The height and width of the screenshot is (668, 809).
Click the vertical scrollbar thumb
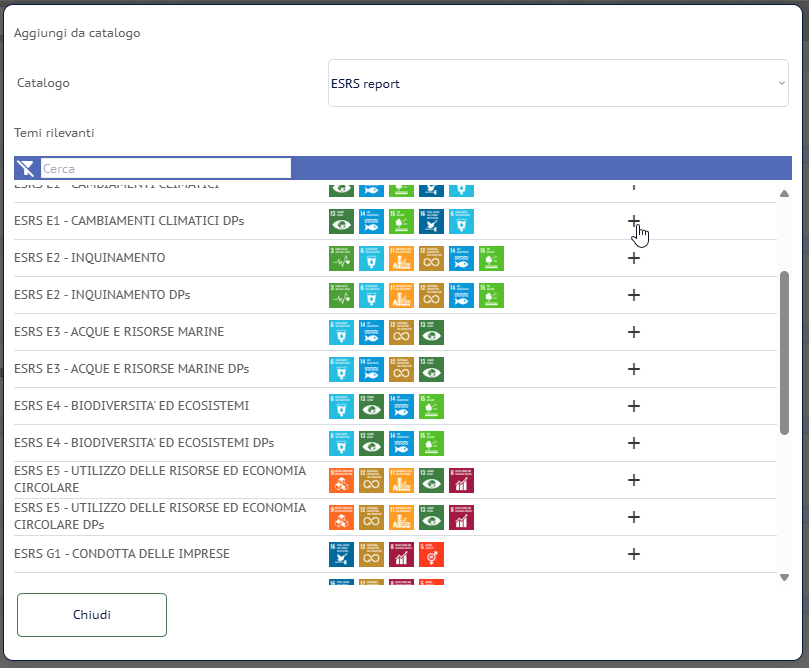(784, 350)
